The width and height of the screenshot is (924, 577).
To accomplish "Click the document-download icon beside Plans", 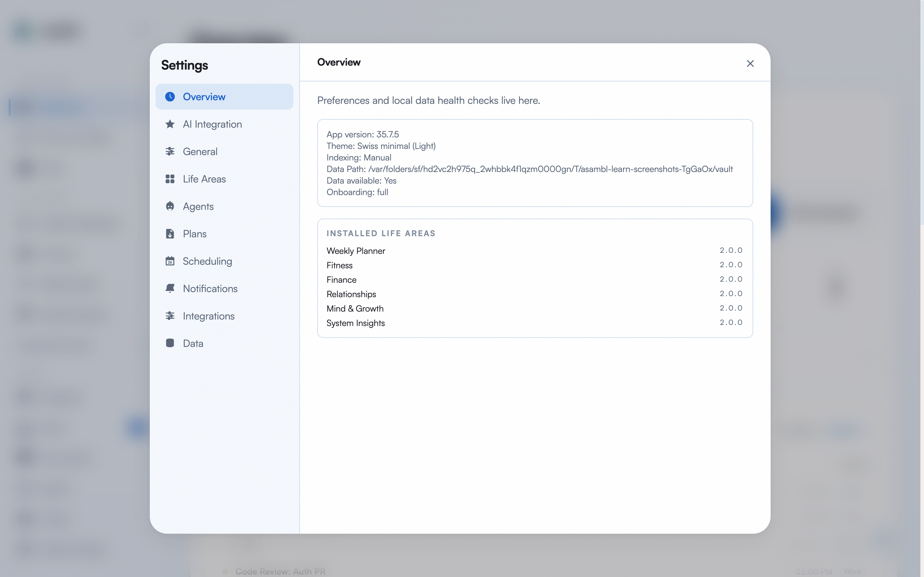I will 170,234.
